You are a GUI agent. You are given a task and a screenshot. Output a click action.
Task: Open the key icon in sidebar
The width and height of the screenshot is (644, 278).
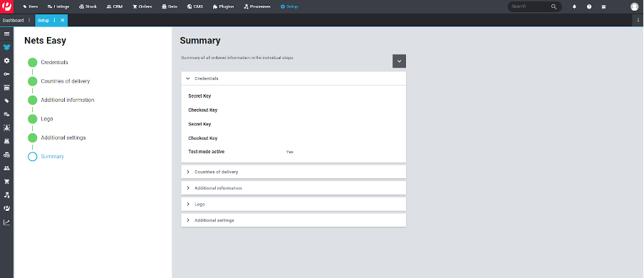click(6, 74)
